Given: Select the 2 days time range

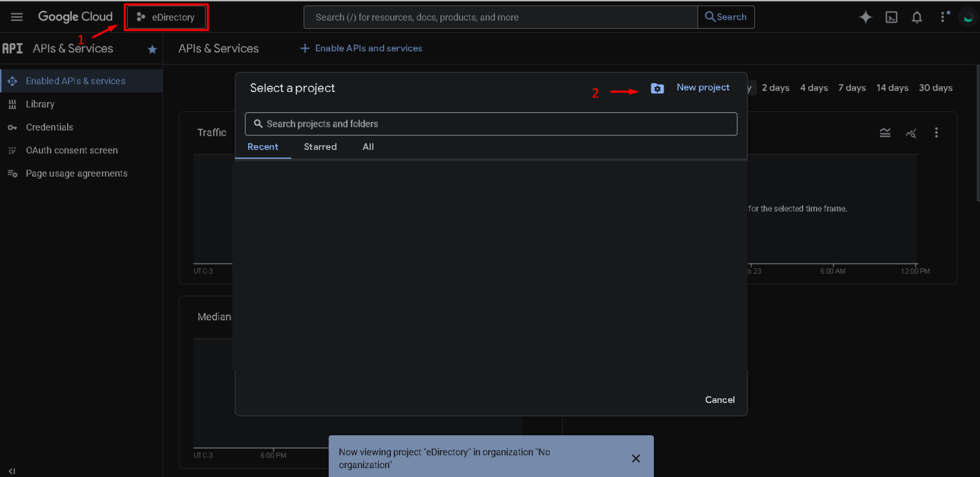Looking at the screenshot, I should point(776,88).
